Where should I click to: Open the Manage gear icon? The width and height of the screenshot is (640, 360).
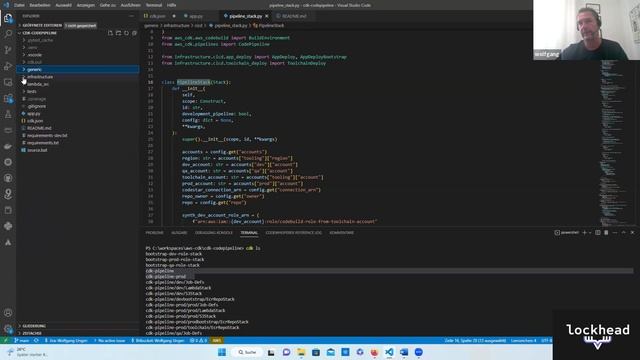[x=8, y=329]
